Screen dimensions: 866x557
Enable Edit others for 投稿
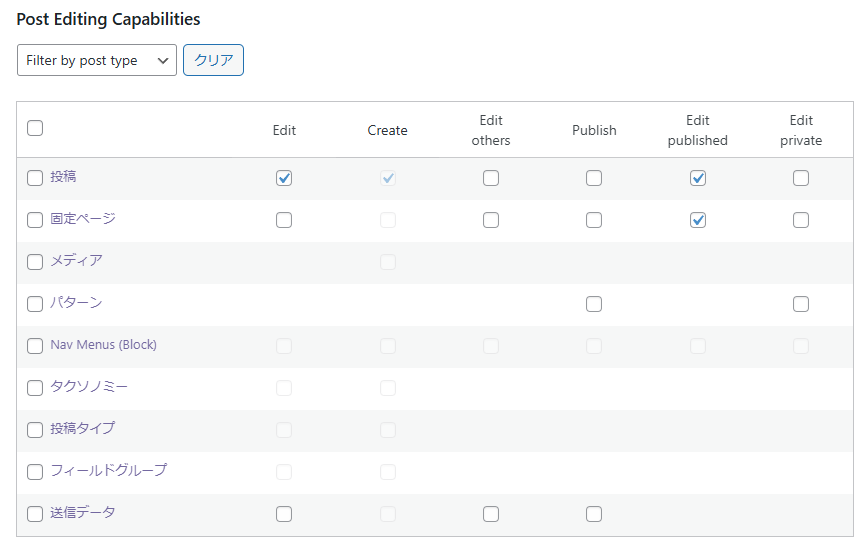pyautogui.click(x=491, y=178)
